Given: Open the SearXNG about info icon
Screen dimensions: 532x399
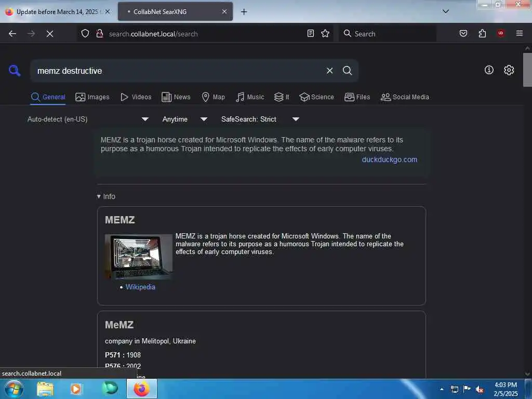Looking at the screenshot, I should pyautogui.click(x=489, y=70).
